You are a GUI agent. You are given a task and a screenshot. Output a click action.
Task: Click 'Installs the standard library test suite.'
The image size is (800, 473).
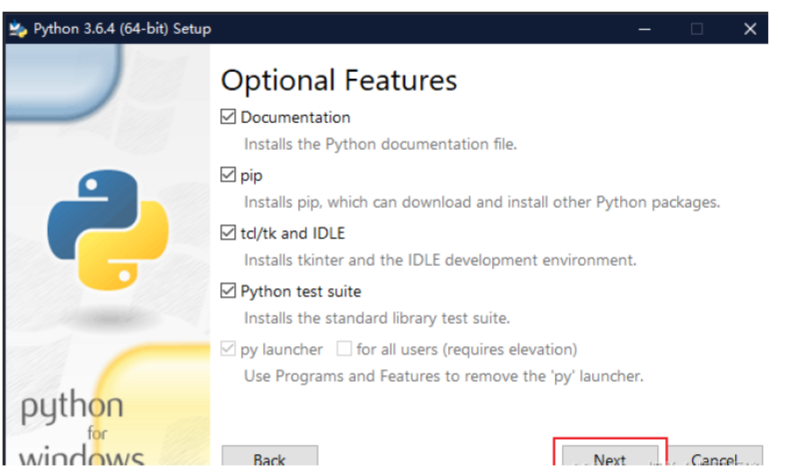(x=377, y=318)
